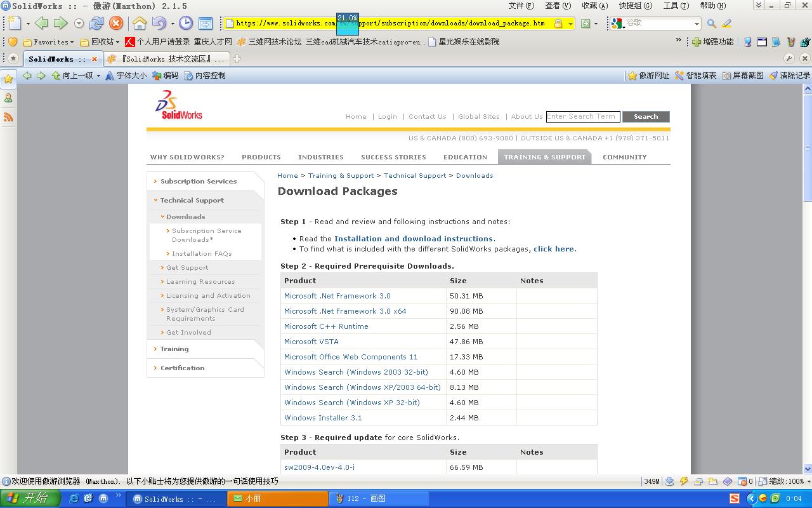Open the 屏幕截图 screen capture tool

pos(743,76)
